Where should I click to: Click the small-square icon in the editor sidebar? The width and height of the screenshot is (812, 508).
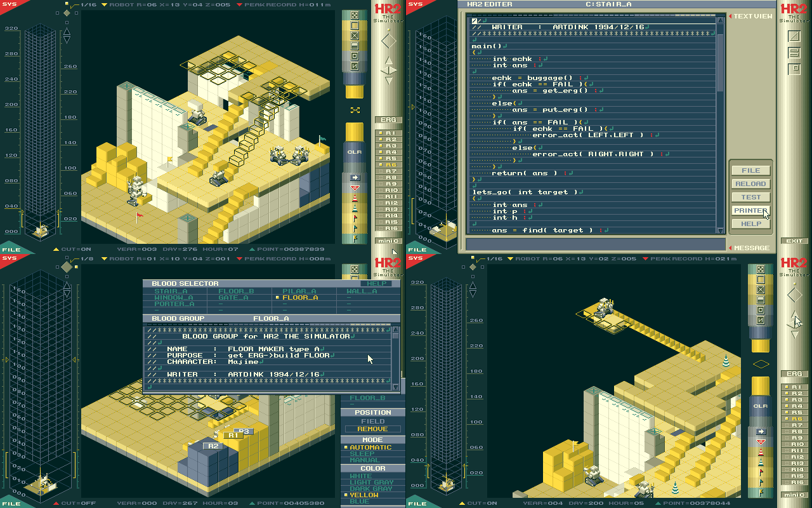pos(794,68)
